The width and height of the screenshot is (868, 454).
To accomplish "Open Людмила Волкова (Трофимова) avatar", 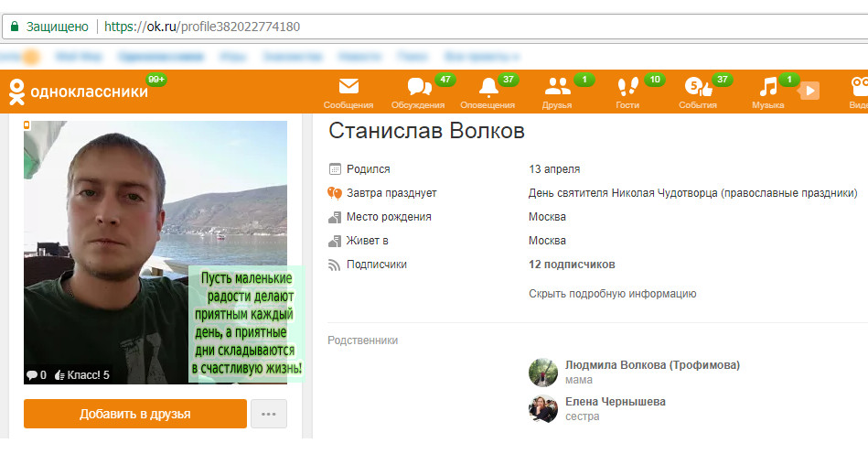I will pos(543,372).
